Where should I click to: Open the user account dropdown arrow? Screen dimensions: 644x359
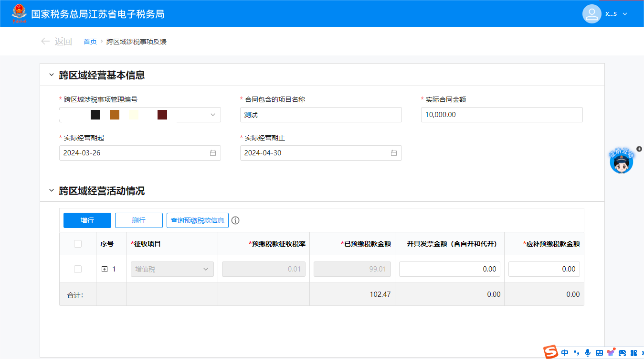[x=625, y=14]
